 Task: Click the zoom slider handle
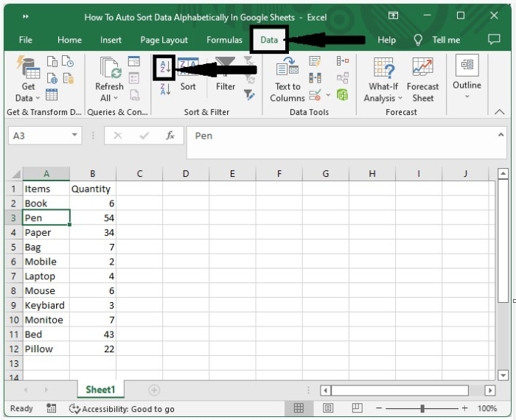422,408
